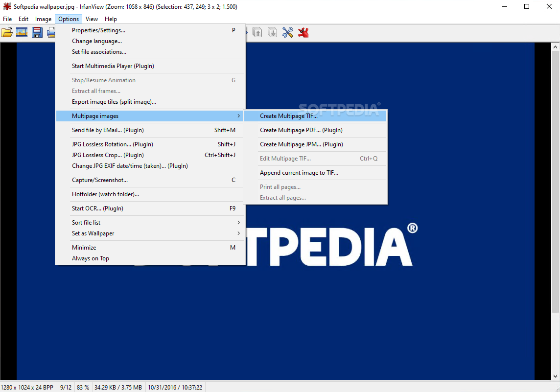560x392 pixels.
Task: Select Set file associations...
Action: (150, 52)
